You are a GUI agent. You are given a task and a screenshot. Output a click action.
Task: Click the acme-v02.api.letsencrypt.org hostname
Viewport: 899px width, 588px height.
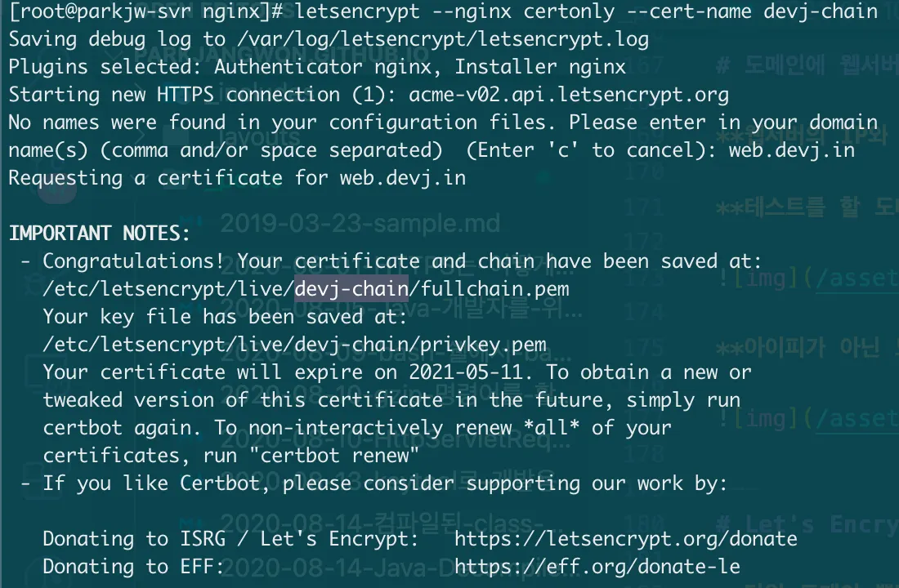pos(569,95)
